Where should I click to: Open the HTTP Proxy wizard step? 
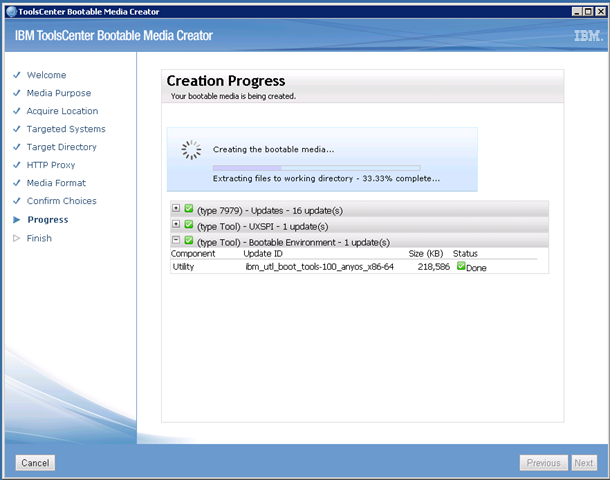click(50, 165)
